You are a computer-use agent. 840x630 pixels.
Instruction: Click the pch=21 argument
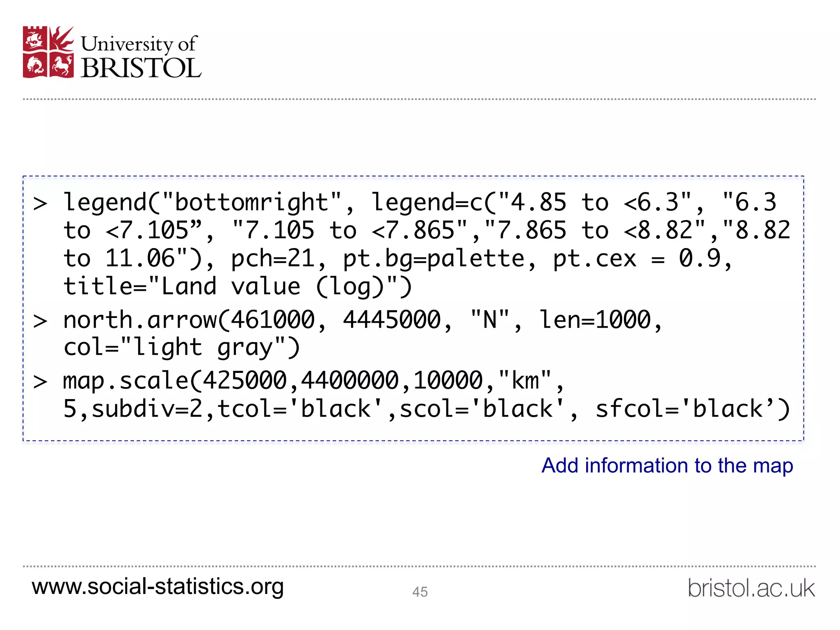coord(272,259)
